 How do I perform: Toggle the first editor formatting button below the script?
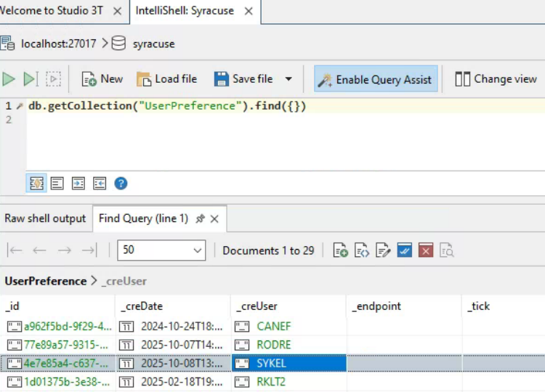(x=36, y=183)
